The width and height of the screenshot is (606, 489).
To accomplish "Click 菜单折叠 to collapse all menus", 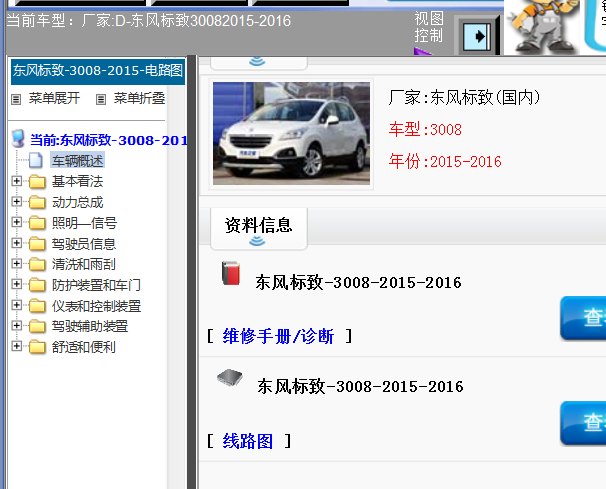I will click(139, 99).
